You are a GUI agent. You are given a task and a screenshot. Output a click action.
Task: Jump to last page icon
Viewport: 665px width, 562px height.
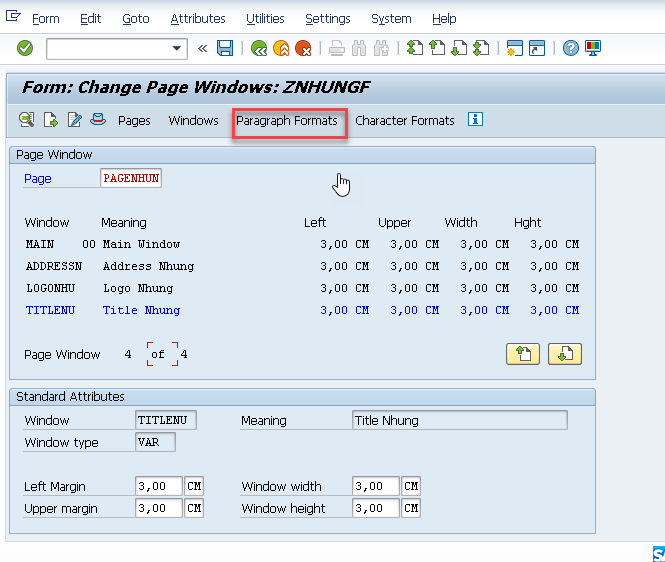coord(481,48)
